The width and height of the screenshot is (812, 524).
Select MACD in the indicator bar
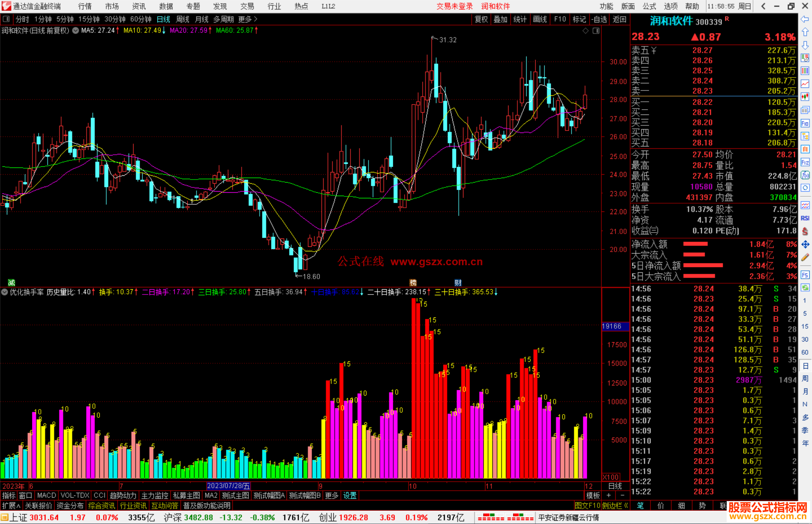tap(46, 495)
